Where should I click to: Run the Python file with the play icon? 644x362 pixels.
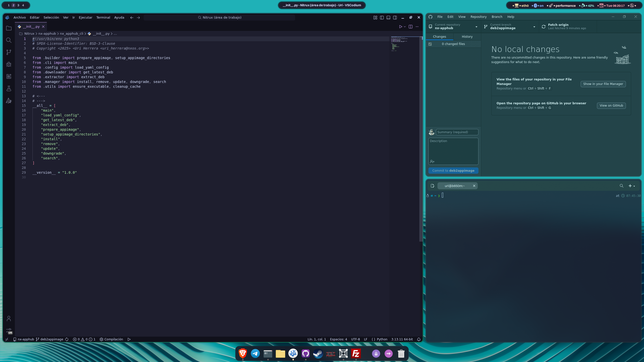(x=400, y=27)
